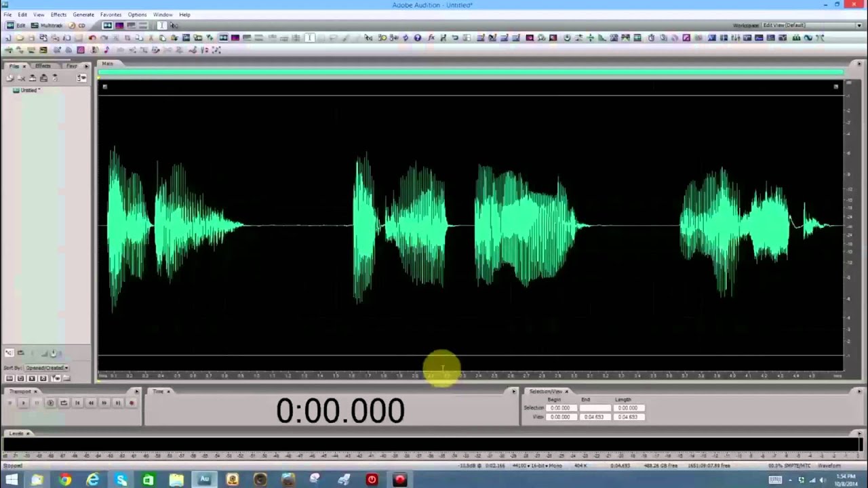The height and width of the screenshot is (488, 868).
Task: Open the Workspace dropdown
Action: coord(811,25)
